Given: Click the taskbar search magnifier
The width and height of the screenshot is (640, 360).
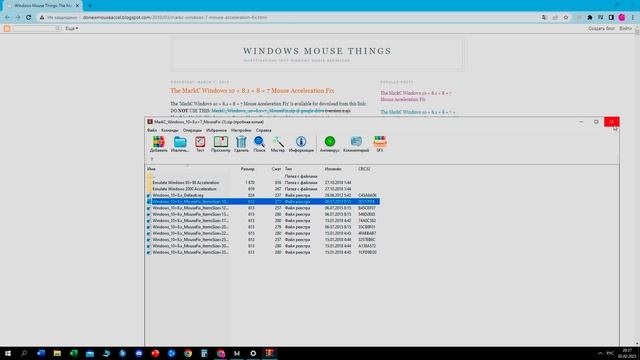Looking at the screenshot, I should coord(24,353).
